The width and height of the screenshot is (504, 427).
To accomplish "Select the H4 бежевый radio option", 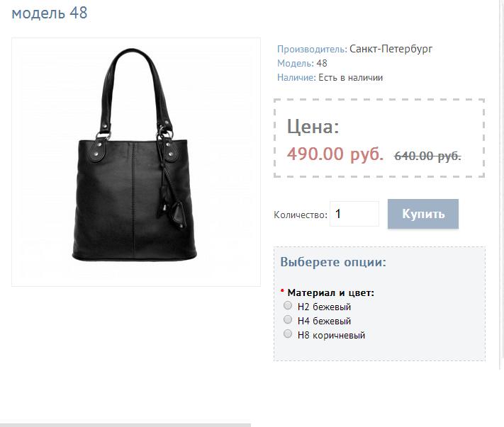I will coord(288,319).
